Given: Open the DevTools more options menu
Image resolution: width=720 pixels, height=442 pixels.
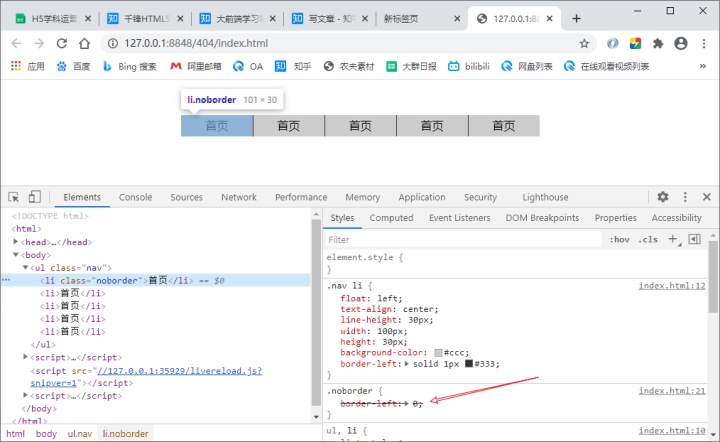Looking at the screenshot, I should pyautogui.click(x=685, y=197).
